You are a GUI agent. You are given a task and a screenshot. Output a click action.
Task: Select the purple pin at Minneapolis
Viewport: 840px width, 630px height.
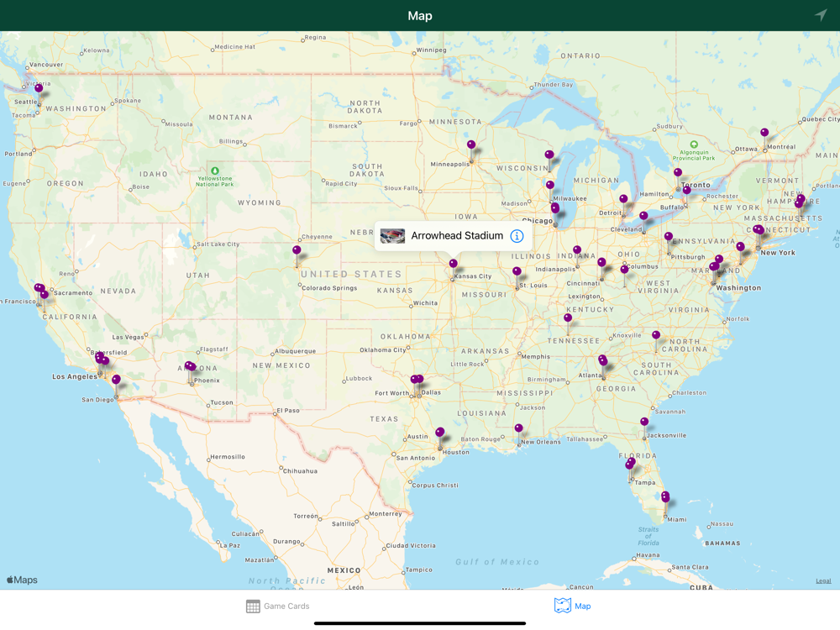click(x=471, y=144)
